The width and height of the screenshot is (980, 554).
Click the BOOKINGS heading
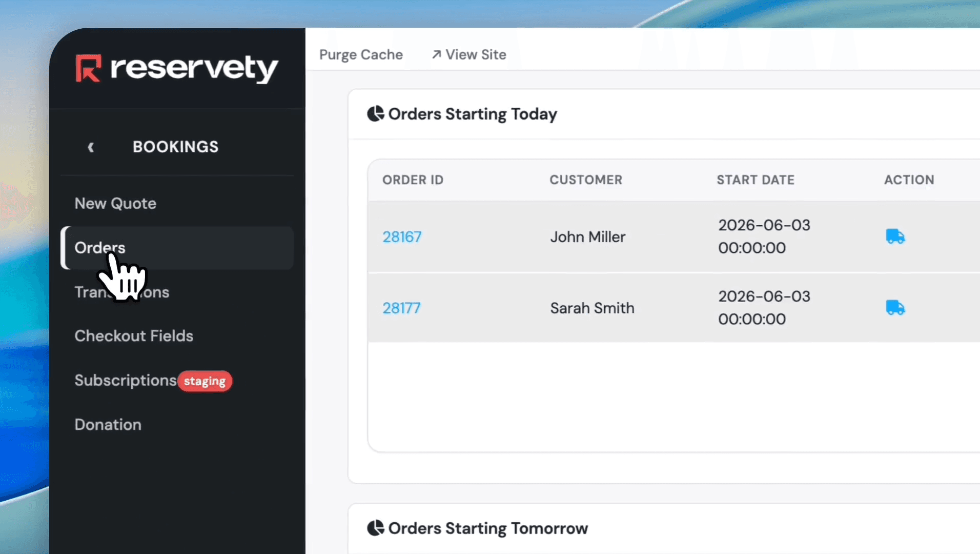pyautogui.click(x=176, y=147)
